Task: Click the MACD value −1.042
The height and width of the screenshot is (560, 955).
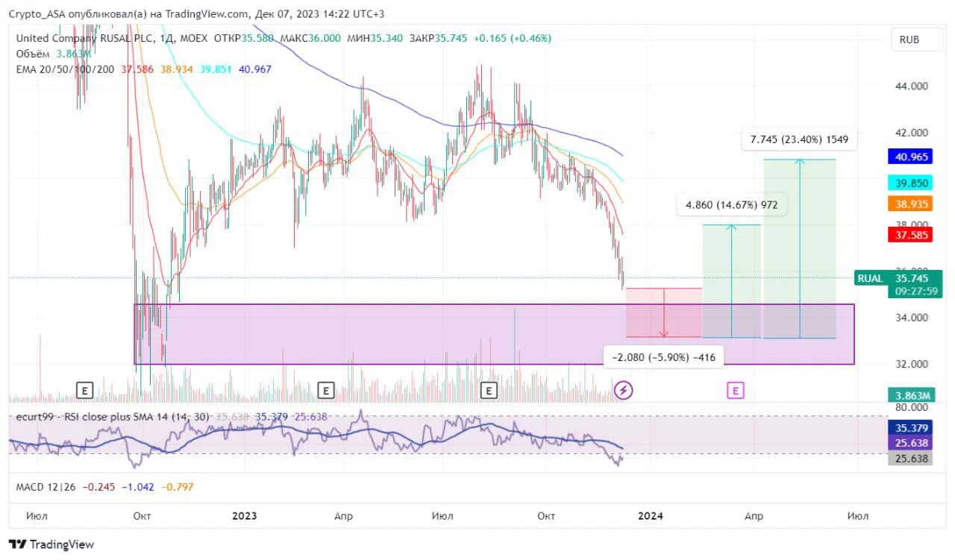Action: click(x=140, y=487)
